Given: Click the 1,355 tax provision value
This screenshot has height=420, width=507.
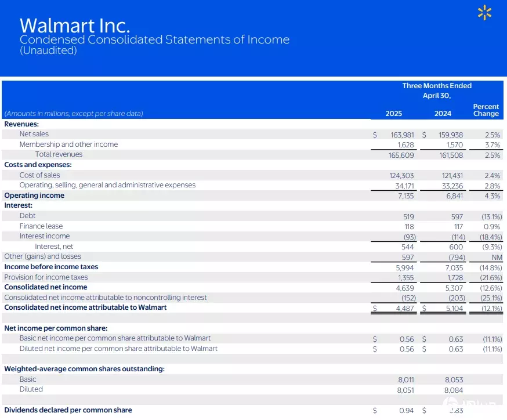Looking at the screenshot, I should click(x=406, y=278).
